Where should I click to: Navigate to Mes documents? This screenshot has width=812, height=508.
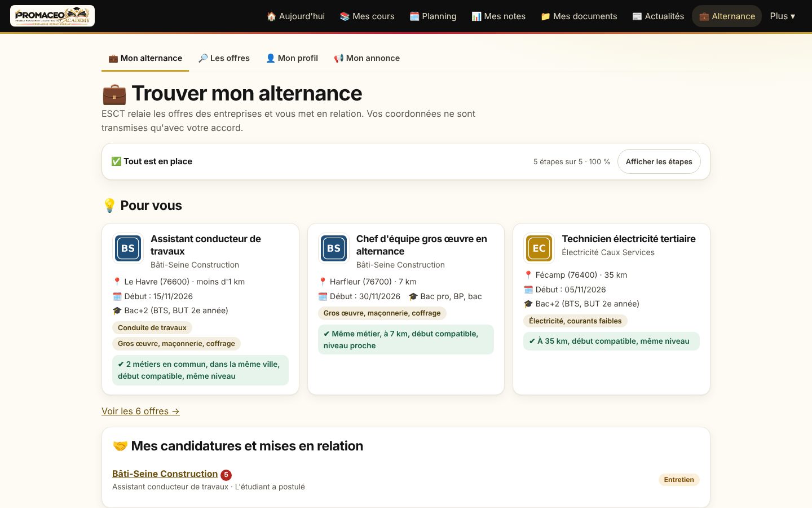tap(579, 16)
